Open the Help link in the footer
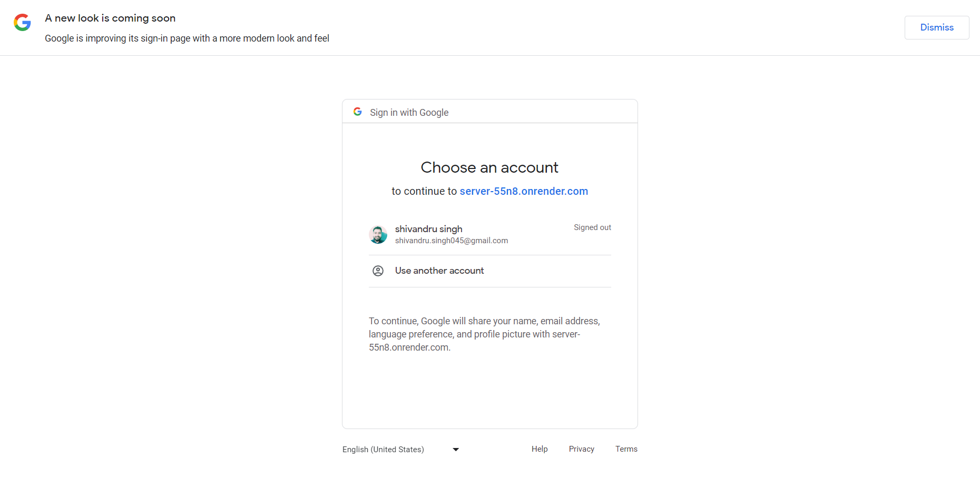This screenshot has height=488, width=980. (539, 449)
